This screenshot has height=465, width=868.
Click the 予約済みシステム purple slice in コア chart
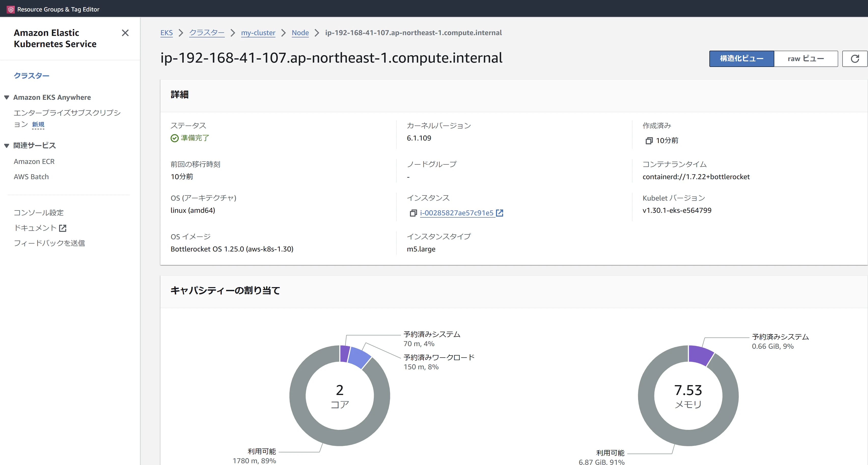tap(345, 354)
